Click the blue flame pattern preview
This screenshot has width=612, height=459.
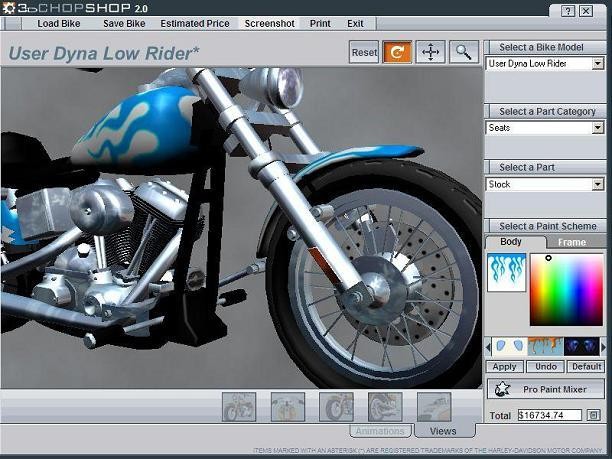[x=506, y=272]
